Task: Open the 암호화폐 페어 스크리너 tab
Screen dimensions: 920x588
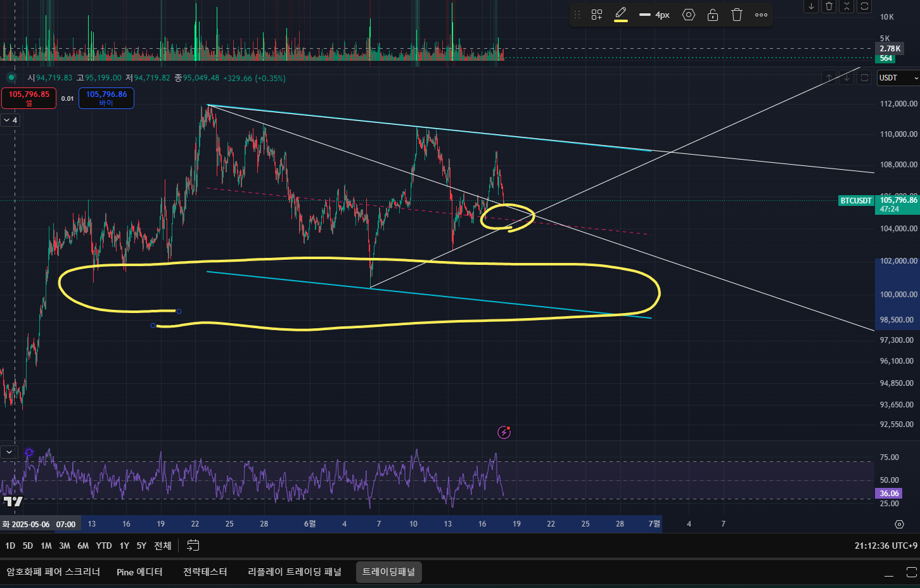Action: (x=53, y=572)
